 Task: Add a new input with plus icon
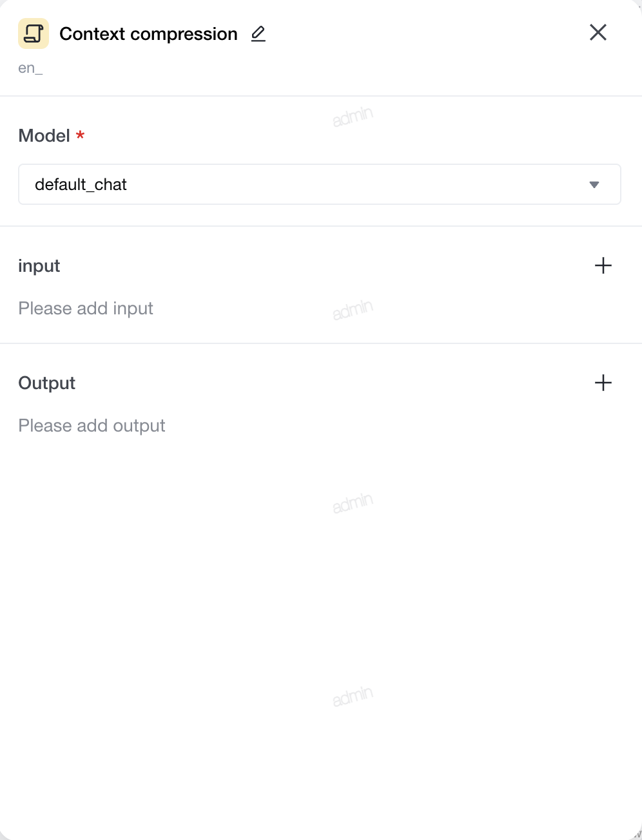603,265
